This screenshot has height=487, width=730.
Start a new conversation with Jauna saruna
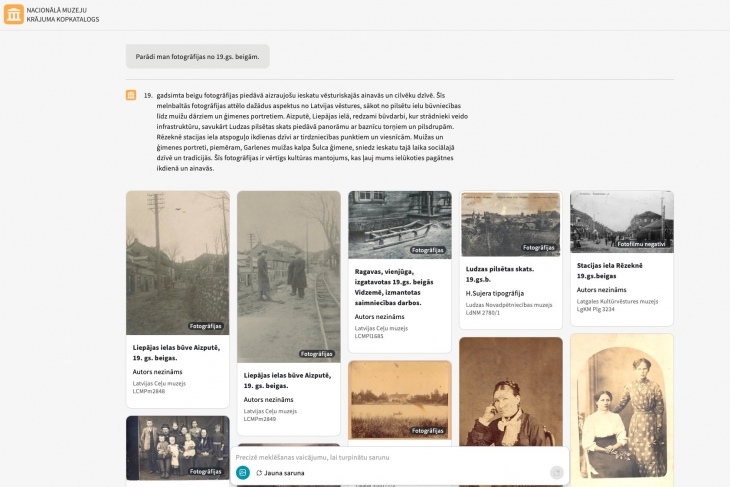point(280,473)
